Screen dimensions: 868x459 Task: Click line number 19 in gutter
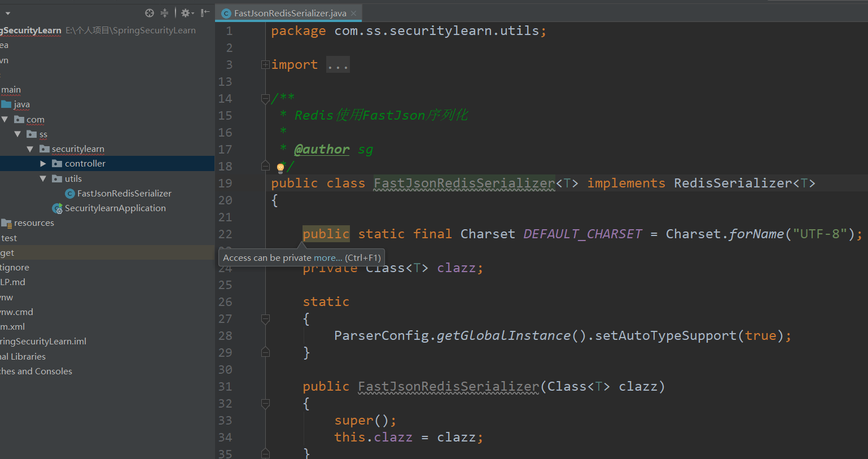[x=225, y=183]
